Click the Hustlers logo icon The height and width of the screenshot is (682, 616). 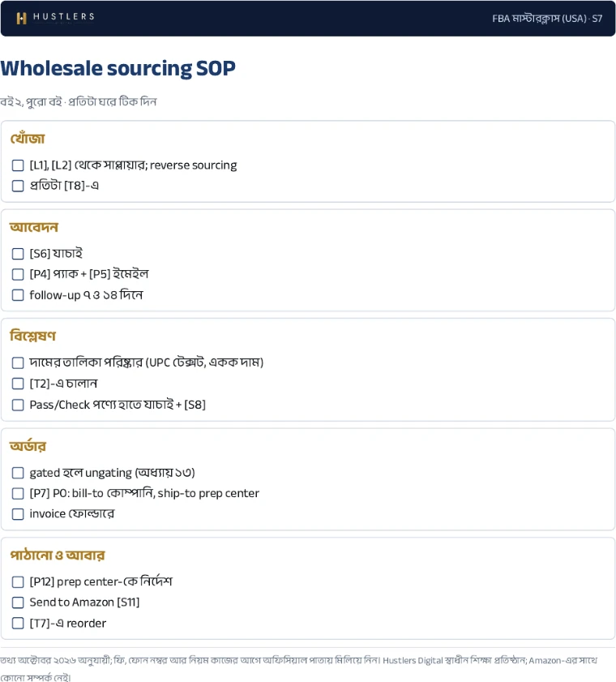tap(21, 18)
